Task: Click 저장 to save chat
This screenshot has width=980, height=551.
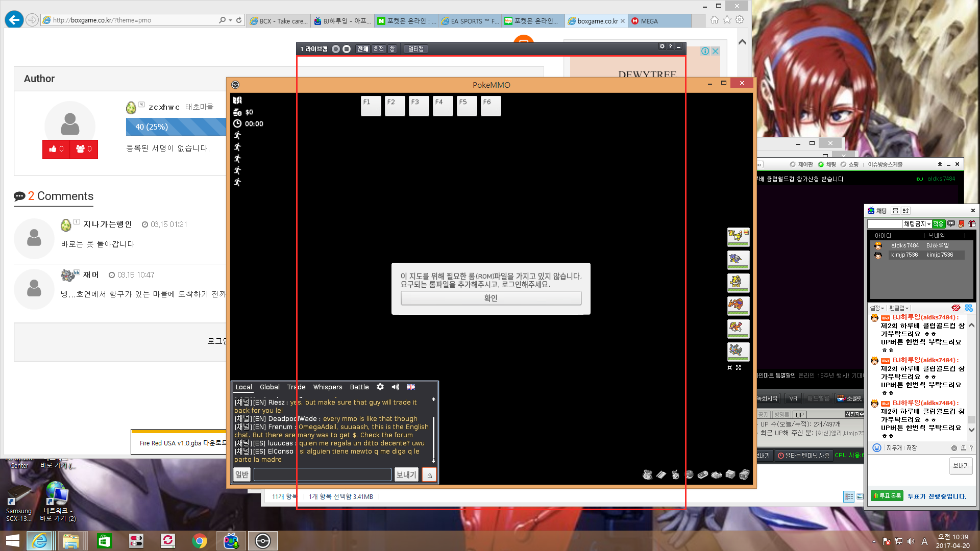Action: tap(912, 448)
